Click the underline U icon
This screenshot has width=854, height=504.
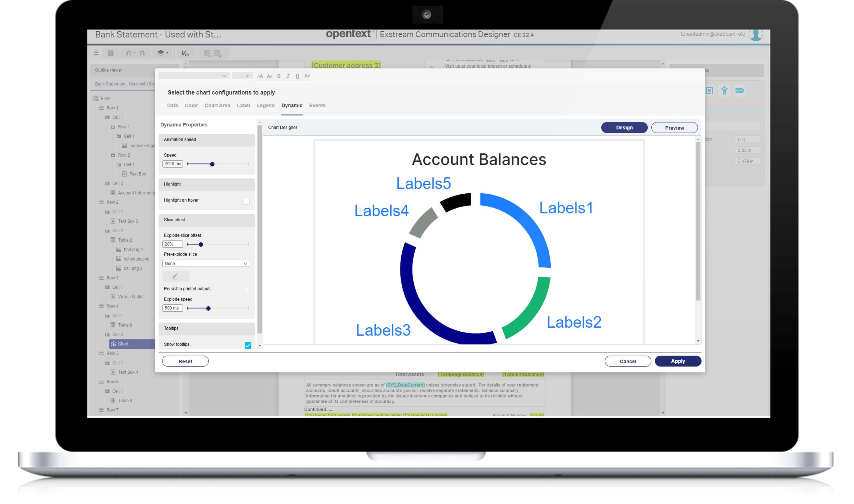click(x=297, y=76)
